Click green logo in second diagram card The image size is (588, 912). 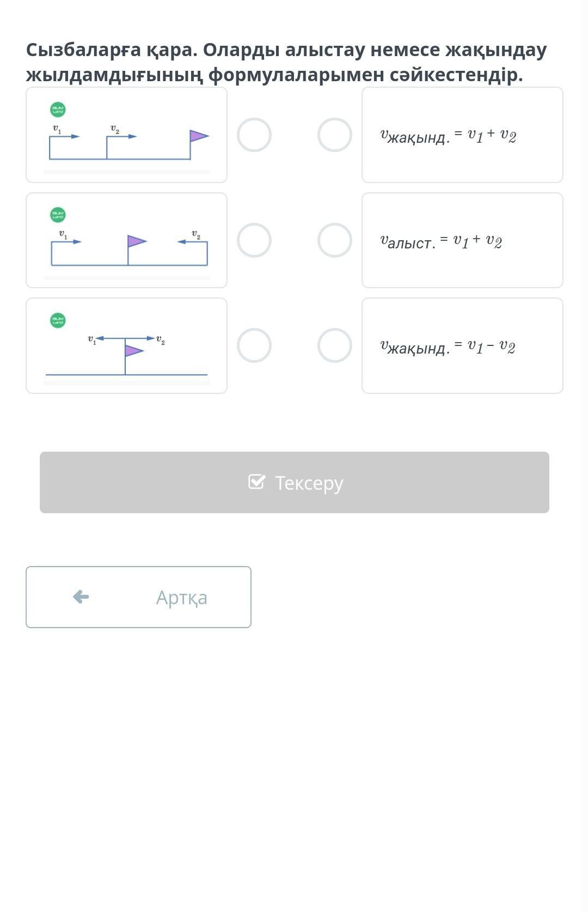pos(58,215)
